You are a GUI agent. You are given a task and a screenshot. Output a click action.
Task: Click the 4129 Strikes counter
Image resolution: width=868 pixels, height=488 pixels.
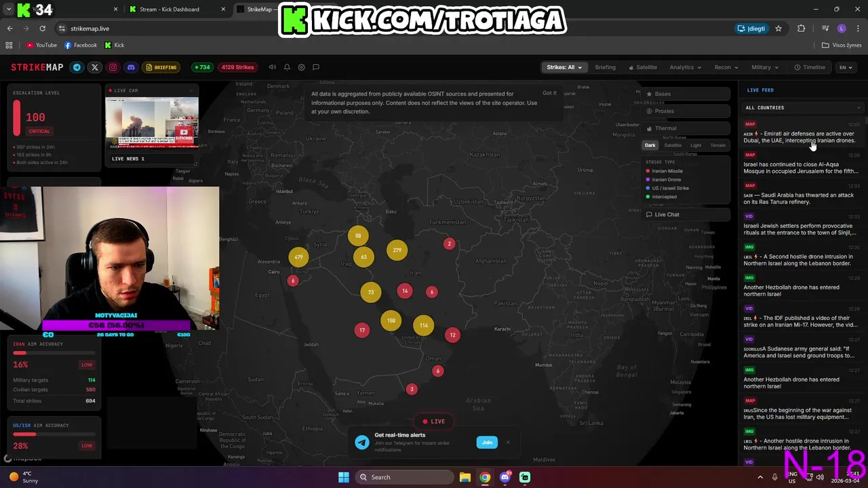click(x=237, y=67)
